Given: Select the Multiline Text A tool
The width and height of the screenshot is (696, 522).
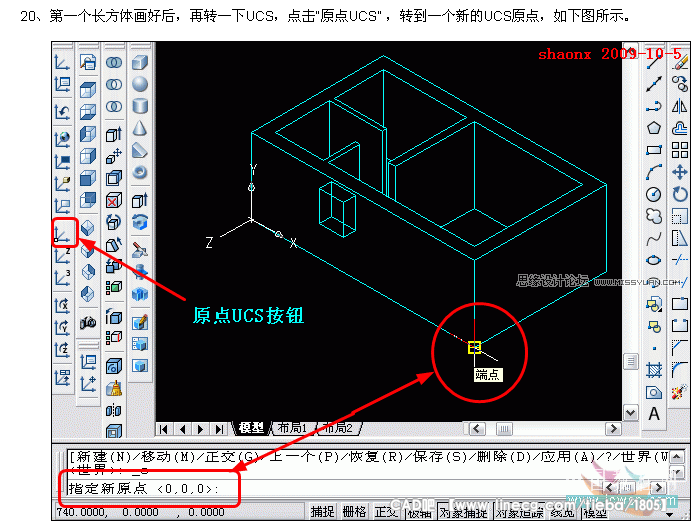Looking at the screenshot, I should click(x=654, y=414).
